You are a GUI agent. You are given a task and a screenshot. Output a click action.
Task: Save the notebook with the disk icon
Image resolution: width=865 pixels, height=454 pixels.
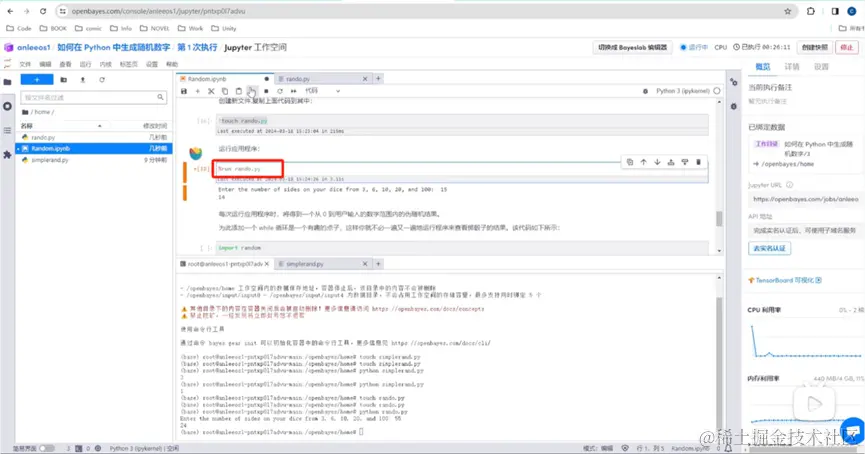[x=184, y=91]
